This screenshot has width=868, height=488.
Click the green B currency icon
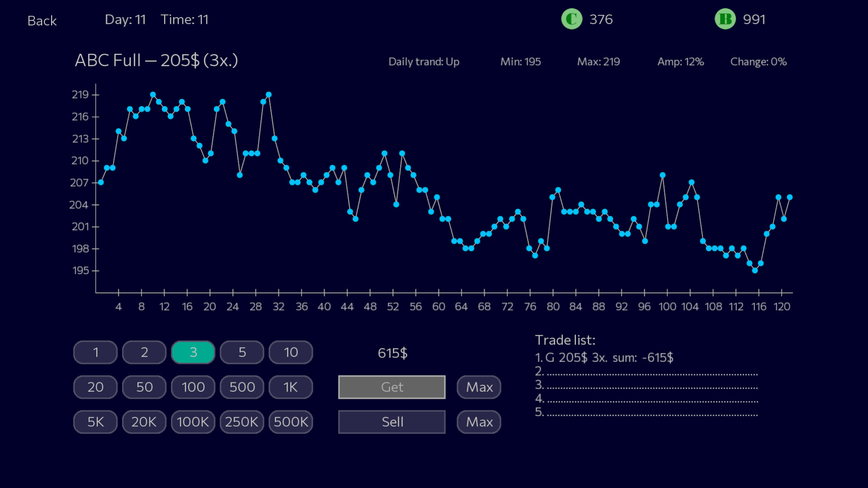725,19
